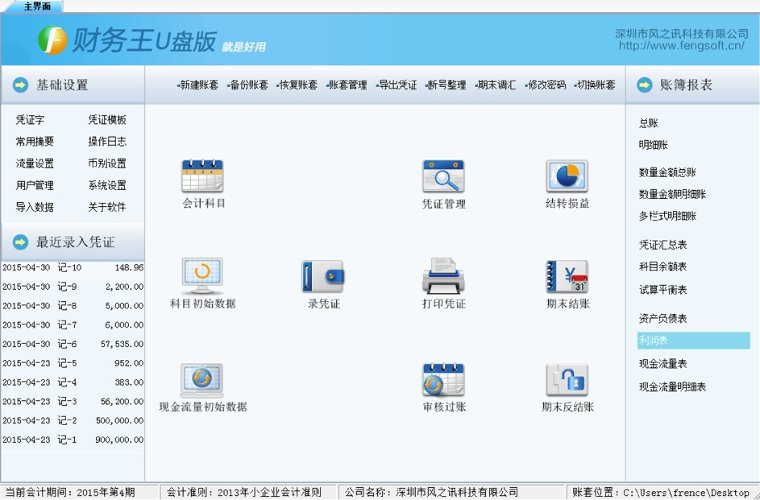Open 数量金额明细账 report

(x=672, y=194)
